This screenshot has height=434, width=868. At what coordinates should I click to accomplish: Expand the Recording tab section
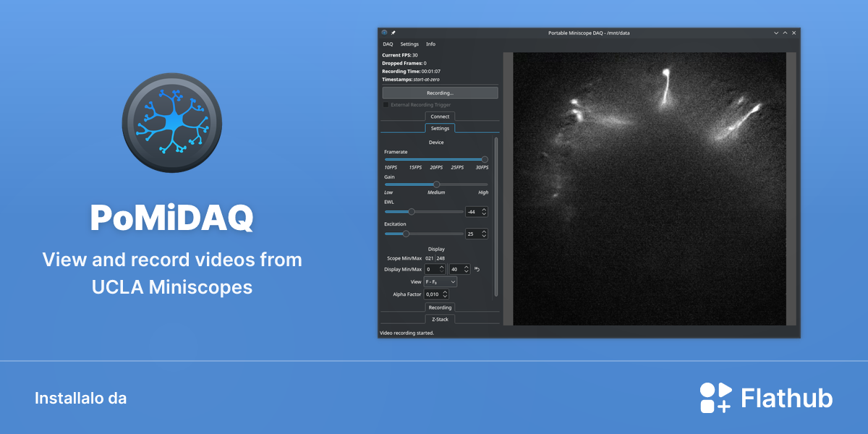click(x=440, y=307)
